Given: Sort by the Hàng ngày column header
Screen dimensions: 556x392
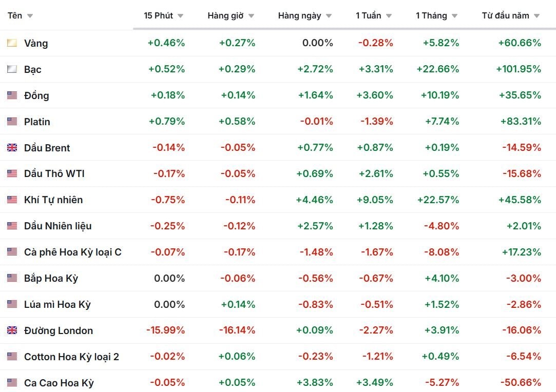Looking at the screenshot, I should 299,15.
